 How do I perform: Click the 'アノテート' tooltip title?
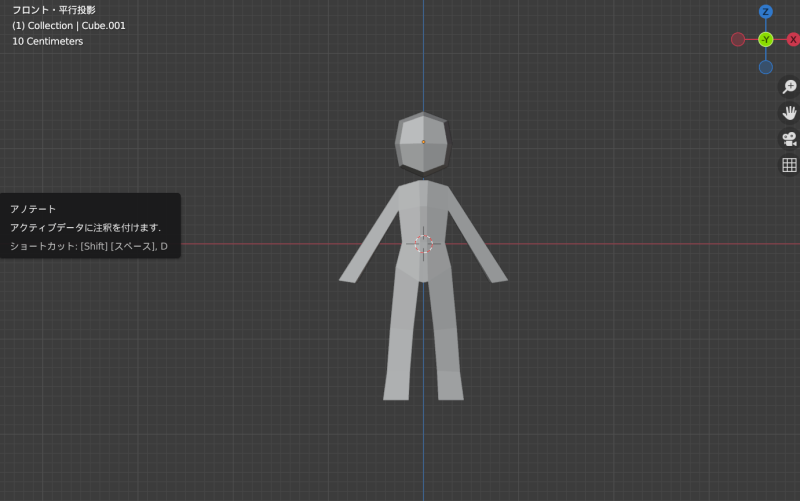coord(33,209)
